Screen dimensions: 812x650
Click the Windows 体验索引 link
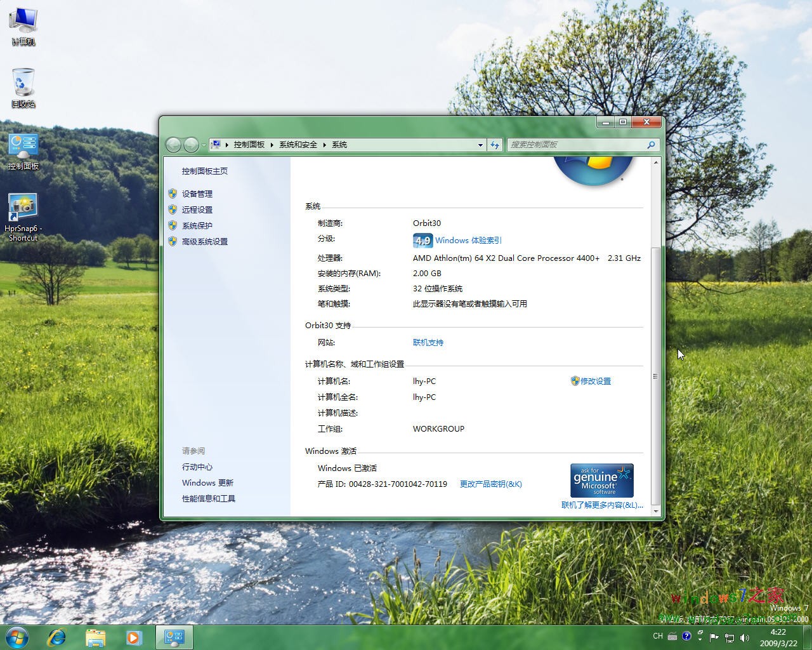(468, 241)
